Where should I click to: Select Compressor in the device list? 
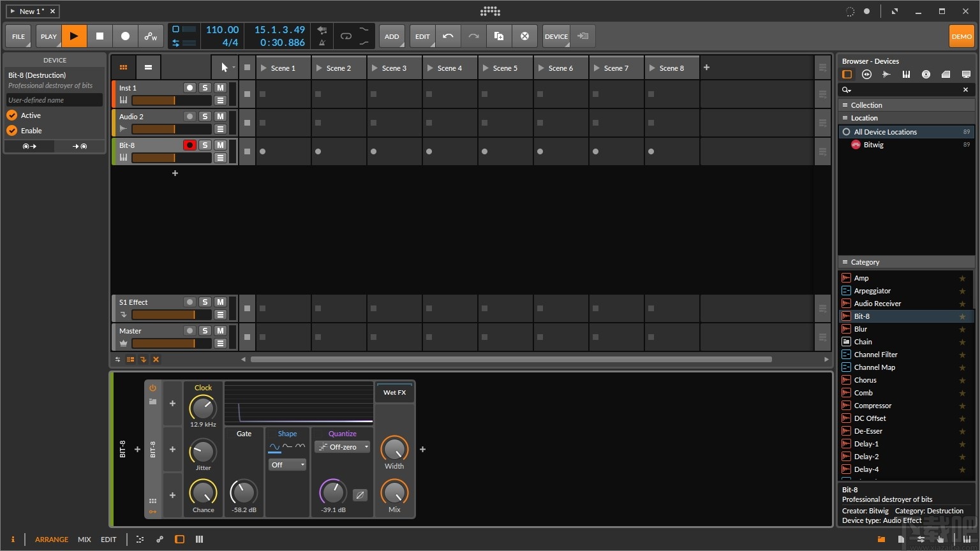point(906,405)
